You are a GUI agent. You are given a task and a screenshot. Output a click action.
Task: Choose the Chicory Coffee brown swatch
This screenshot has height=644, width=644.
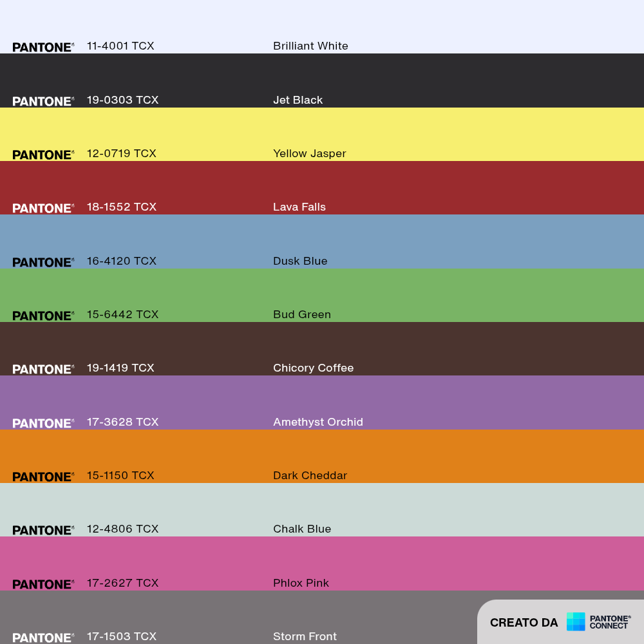click(322, 348)
